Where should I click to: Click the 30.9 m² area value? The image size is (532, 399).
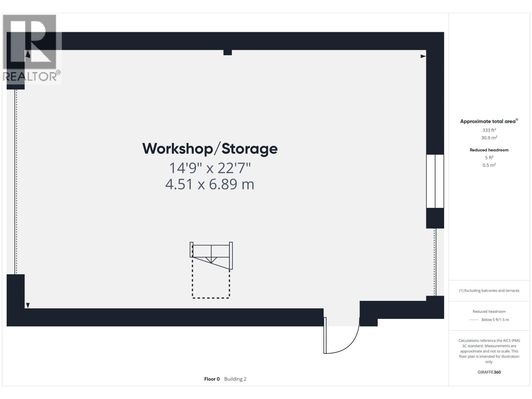click(489, 138)
